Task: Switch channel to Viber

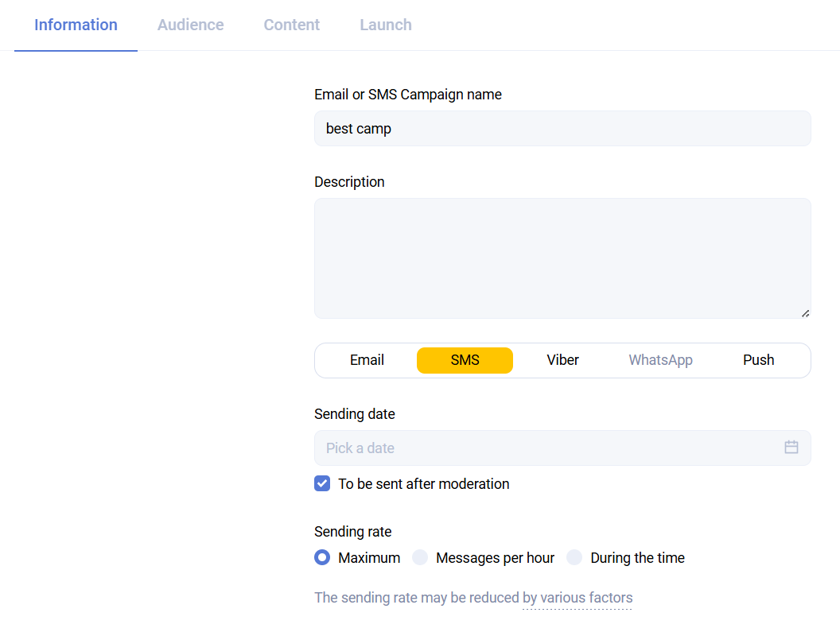Action: (x=562, y=360)
